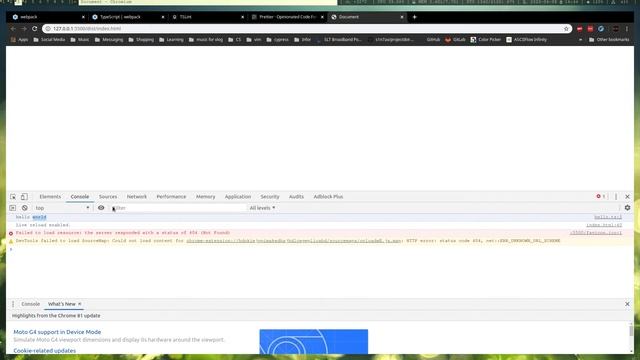Open the SLT Broadband bookmark
Image resolution: width=640 pixels, height=360 pixels.
click(x=339, y=40)
